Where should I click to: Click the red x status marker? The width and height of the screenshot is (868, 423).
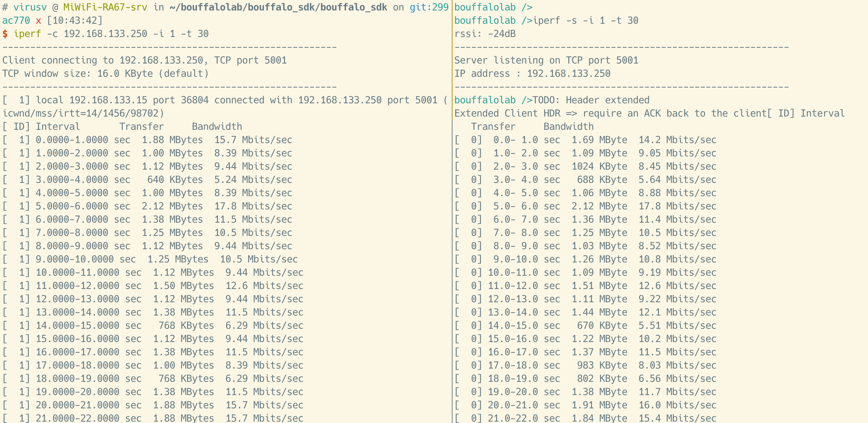tap(38, 21)
